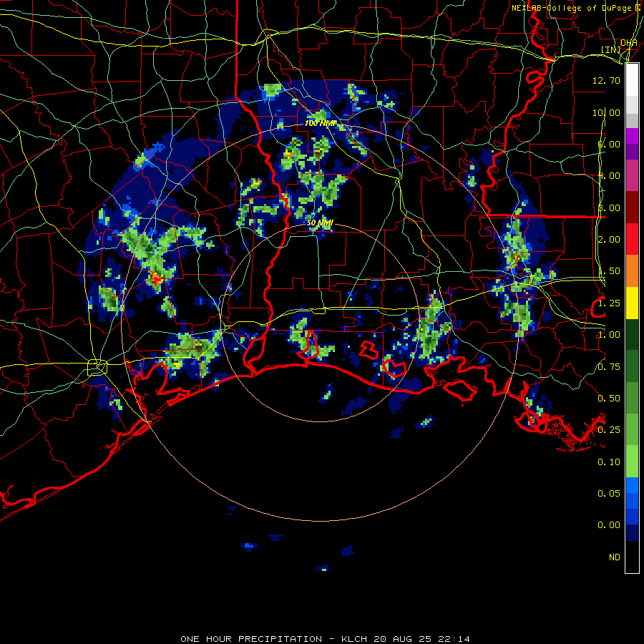Click the 50 NMI range ring label
Screen dimensions: 644x644
click(320, 223)
